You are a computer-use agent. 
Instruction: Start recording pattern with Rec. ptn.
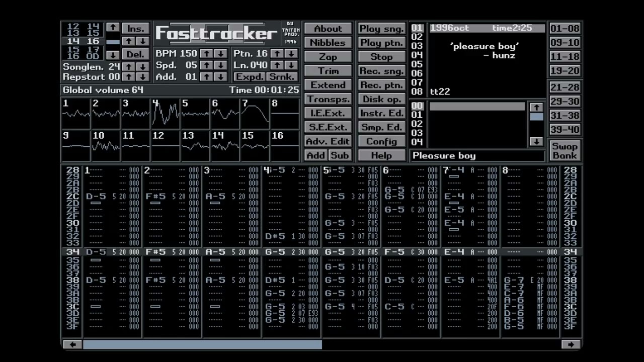pyautogui.click(x=381, y=85)
